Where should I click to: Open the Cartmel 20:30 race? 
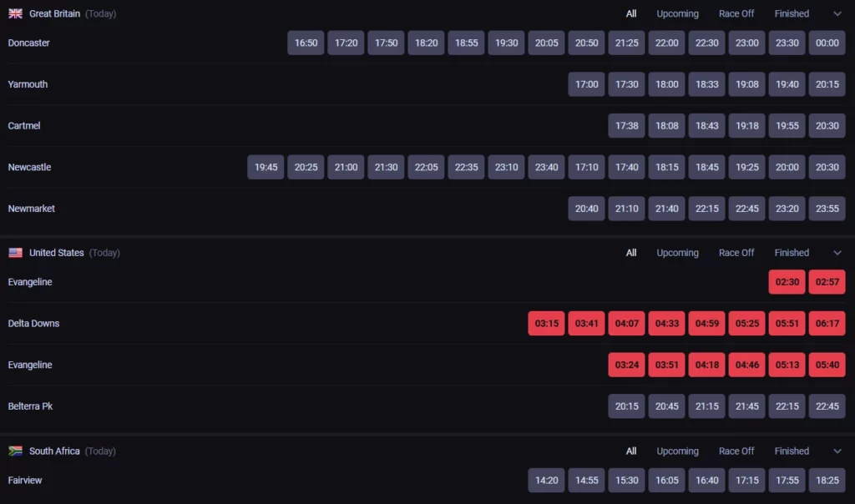tap(827, 126)
